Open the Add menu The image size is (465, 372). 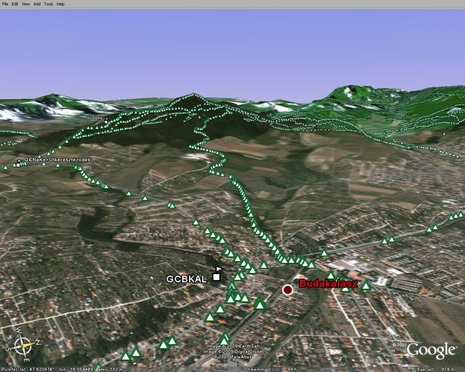37,4
